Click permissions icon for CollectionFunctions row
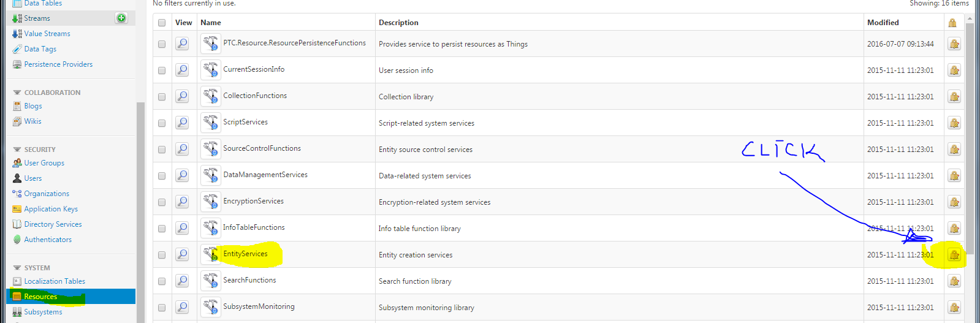The image size is (980, 323). pos(954,97)
